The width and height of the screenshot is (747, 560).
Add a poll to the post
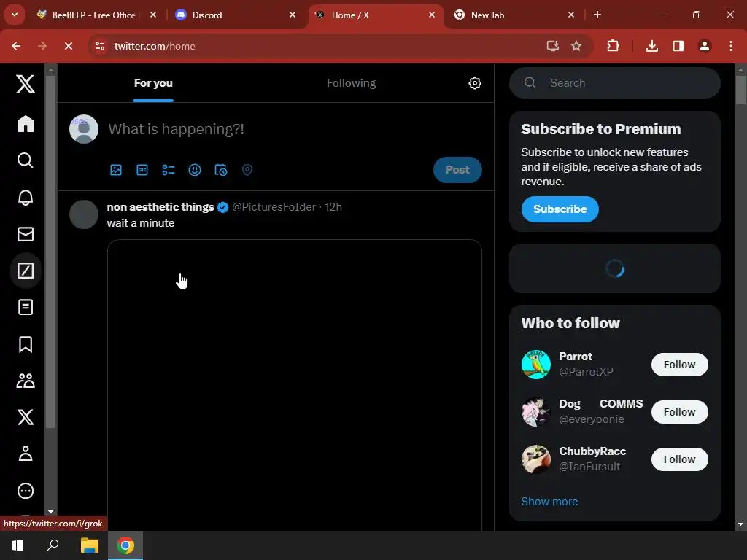click(x=169, y=170)
